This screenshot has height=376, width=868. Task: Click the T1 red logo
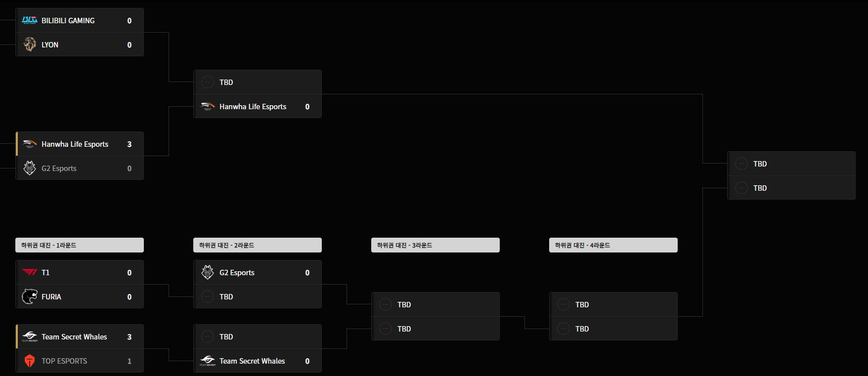(30, 272)
